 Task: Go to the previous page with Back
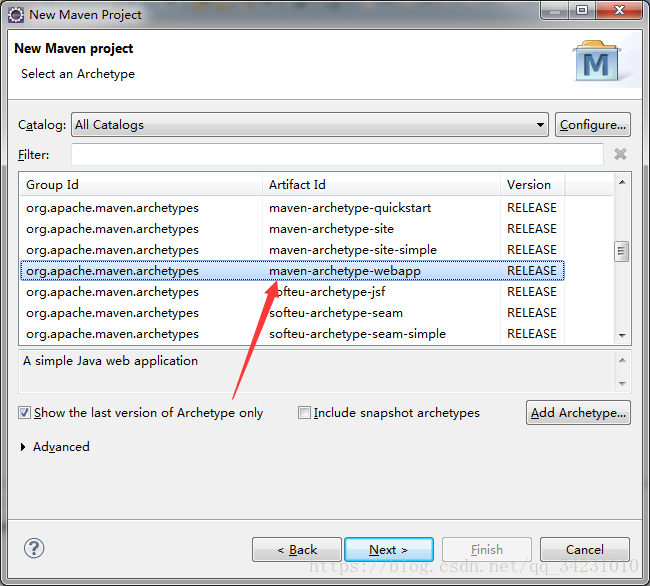click(x=297, y=550)
